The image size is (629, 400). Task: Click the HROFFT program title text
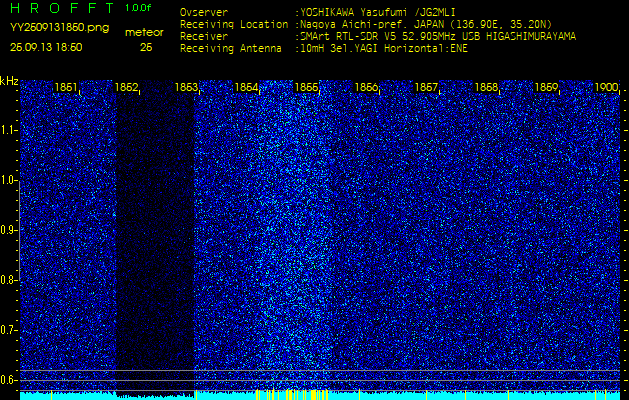pyautogui.click(x=63, y=8)
